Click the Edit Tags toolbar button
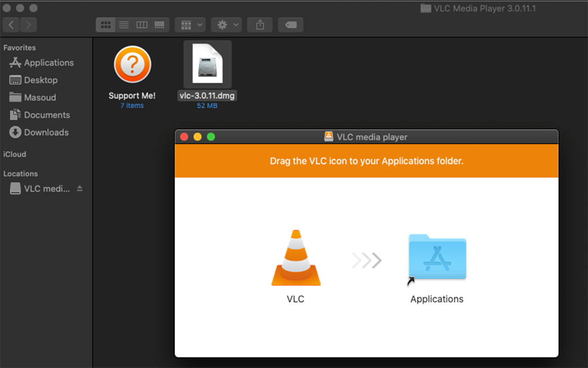This screenshot has height=368, width=588. pos(291,25)
